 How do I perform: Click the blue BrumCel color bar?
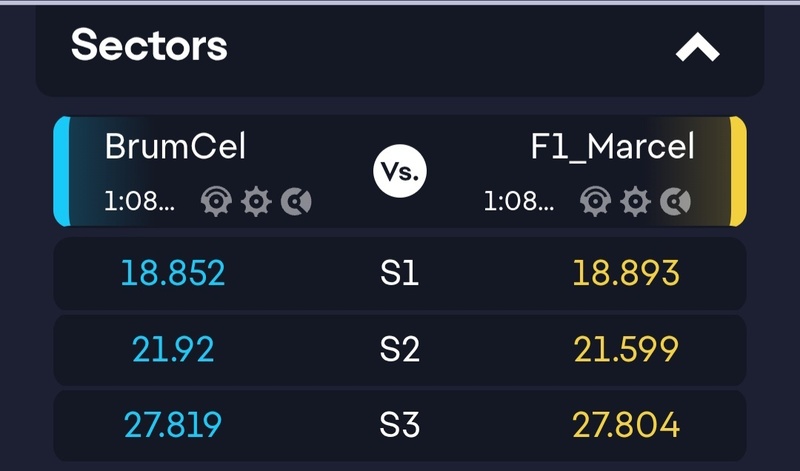click(61, 171)
